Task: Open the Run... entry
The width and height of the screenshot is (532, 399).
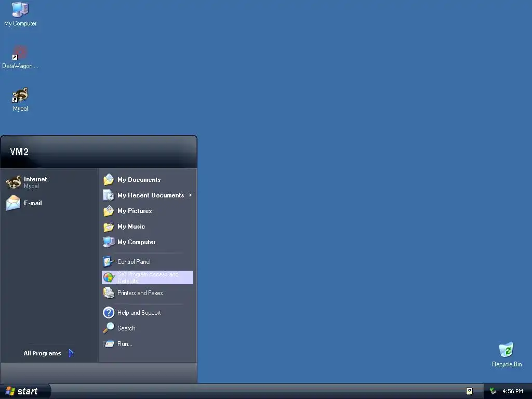Action: tap(148, 344)
